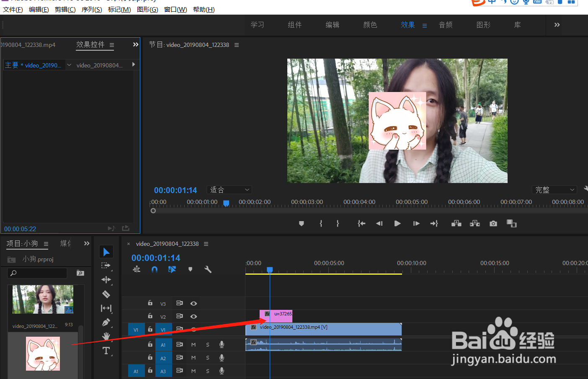Expand the master clip dropdown chevron

pyautogui.click(x=69, y=65)
